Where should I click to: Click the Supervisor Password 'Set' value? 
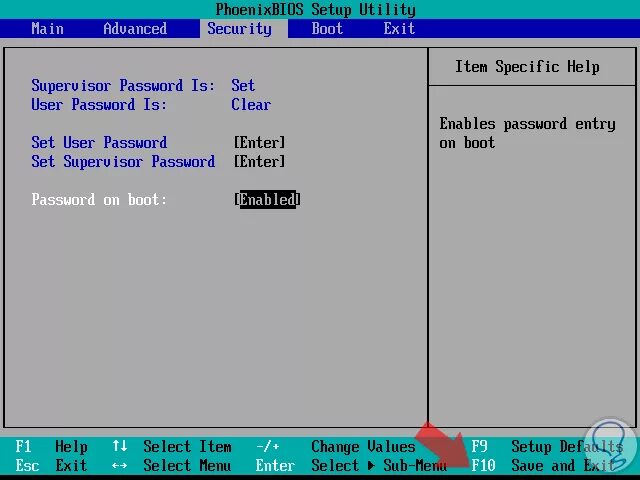pyautogui.click(x=243, y=86)
